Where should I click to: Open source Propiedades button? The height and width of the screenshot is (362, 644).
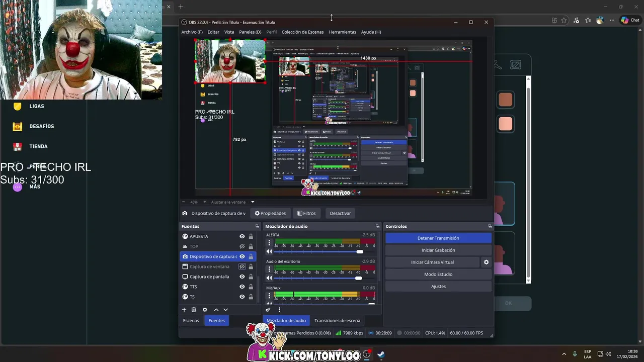pos(270,213)
